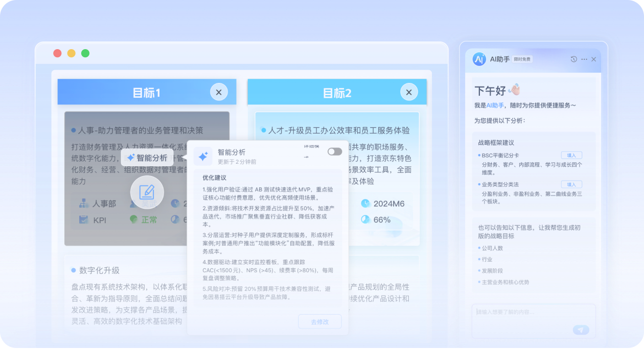The width and height of the screenshot is (644, 349).
Task: Open the AI assistant history clock icon
Action: tap(574, 59)
